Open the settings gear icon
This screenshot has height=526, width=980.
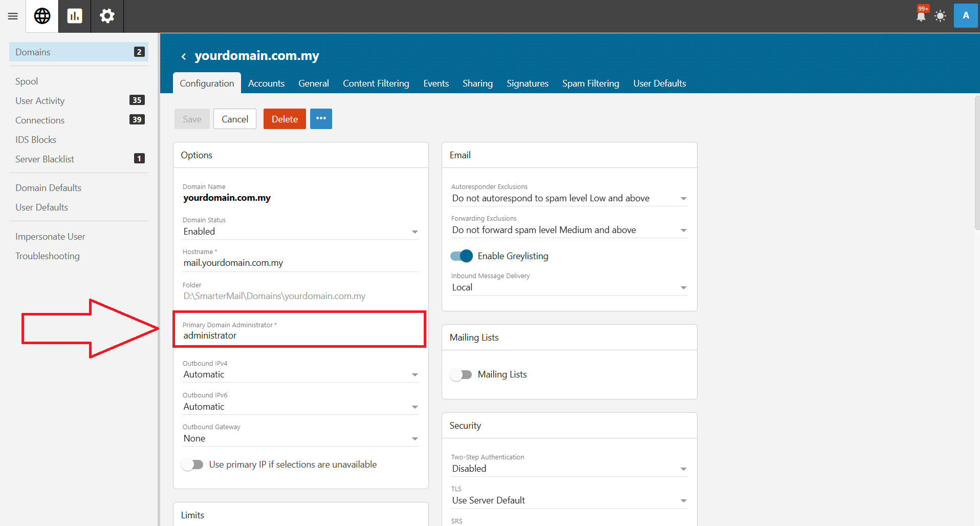[107, 16]
